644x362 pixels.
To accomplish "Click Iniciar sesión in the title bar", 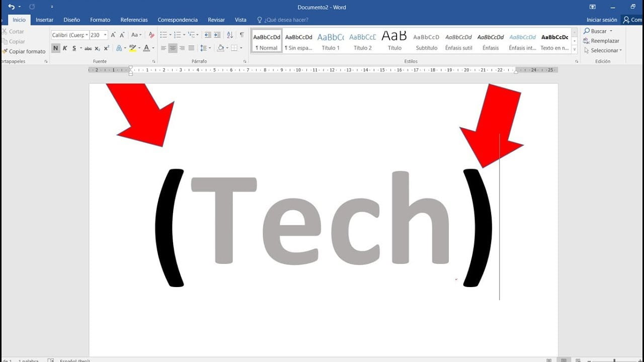I will point(601,20).
